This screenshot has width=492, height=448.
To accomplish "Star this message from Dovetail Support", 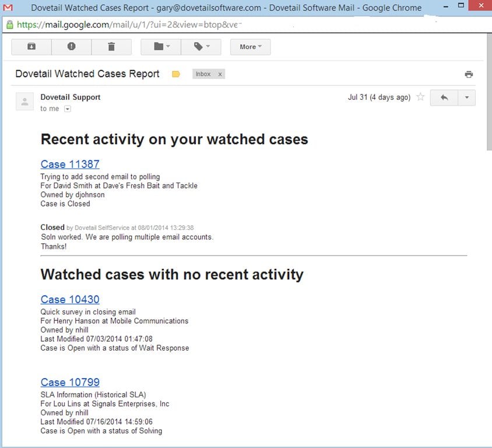I will coord(420,97).
